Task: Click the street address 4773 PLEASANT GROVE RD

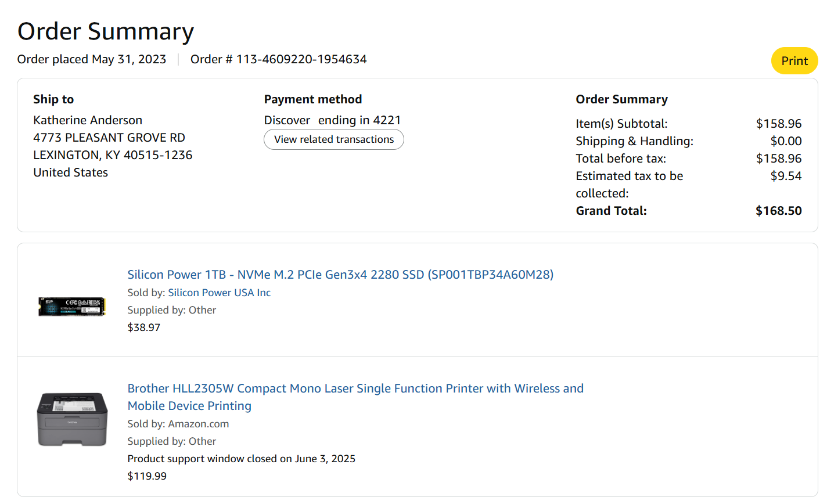Action: tap(109, 138)
